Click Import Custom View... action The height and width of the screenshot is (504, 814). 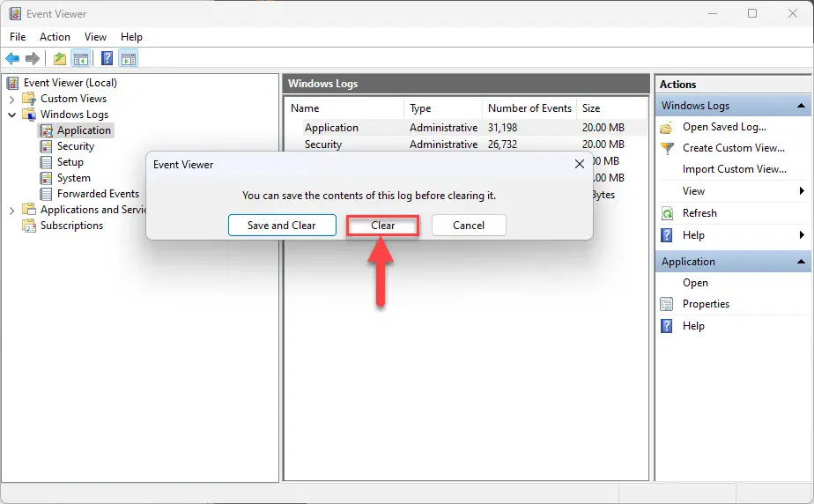pyautogui.click(x=734, y=169)
